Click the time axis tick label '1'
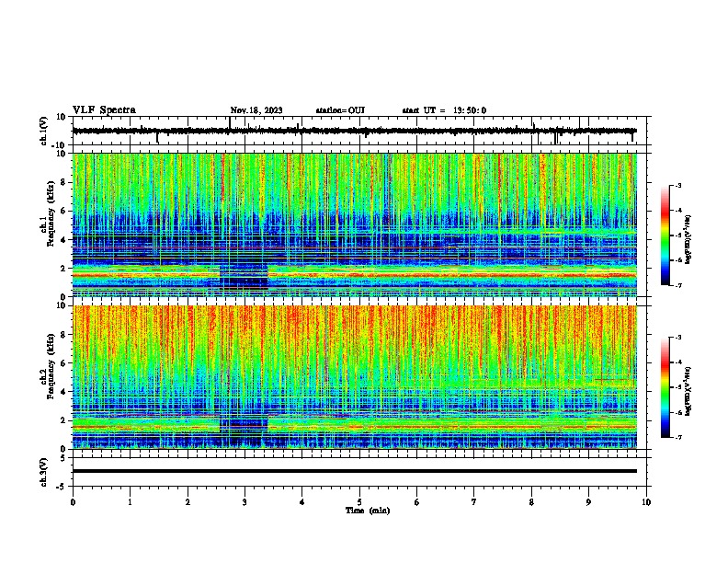This screenshot has width=728, height=563. click(130, 502)
